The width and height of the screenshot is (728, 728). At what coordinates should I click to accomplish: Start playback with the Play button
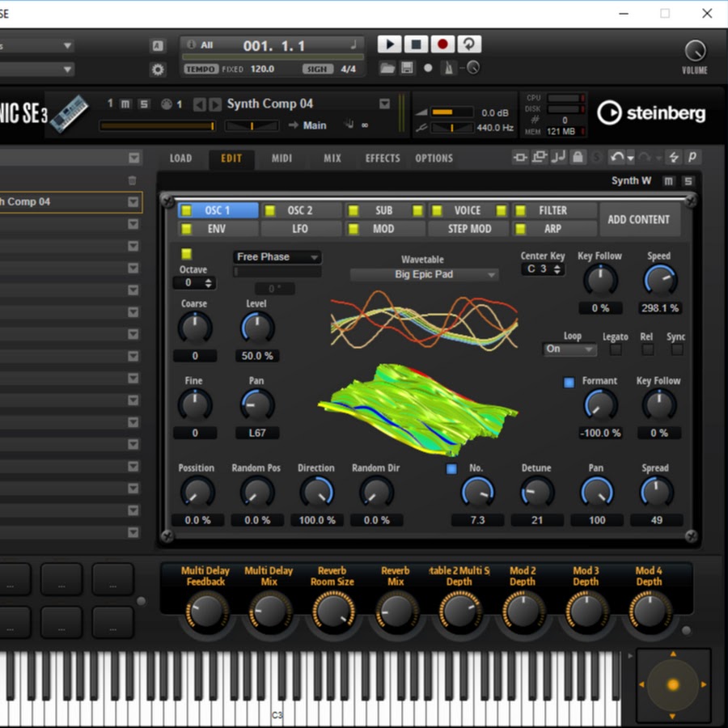point(389,44)
